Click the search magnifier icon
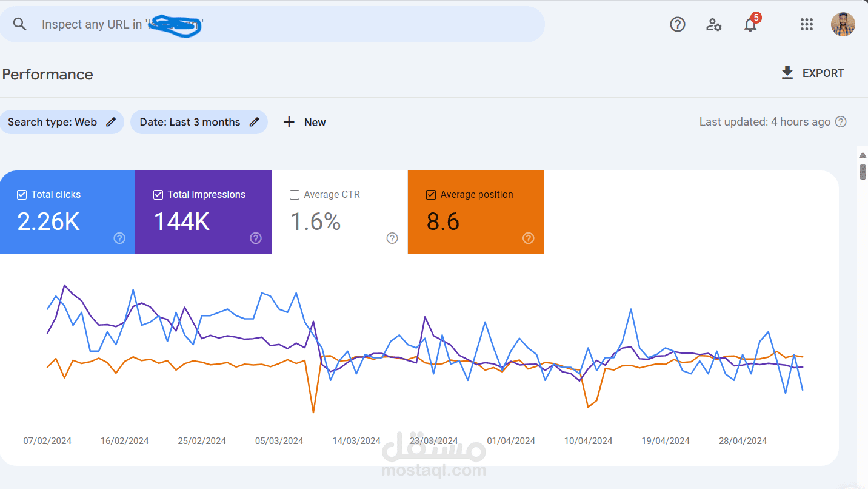Viewport: 868px width, 489px height. pos(20,24)
